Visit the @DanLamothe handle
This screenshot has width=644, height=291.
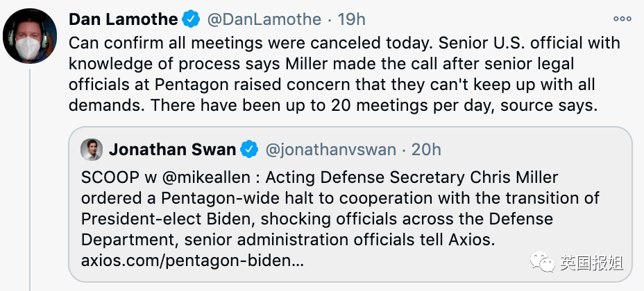tap(264, 19)
